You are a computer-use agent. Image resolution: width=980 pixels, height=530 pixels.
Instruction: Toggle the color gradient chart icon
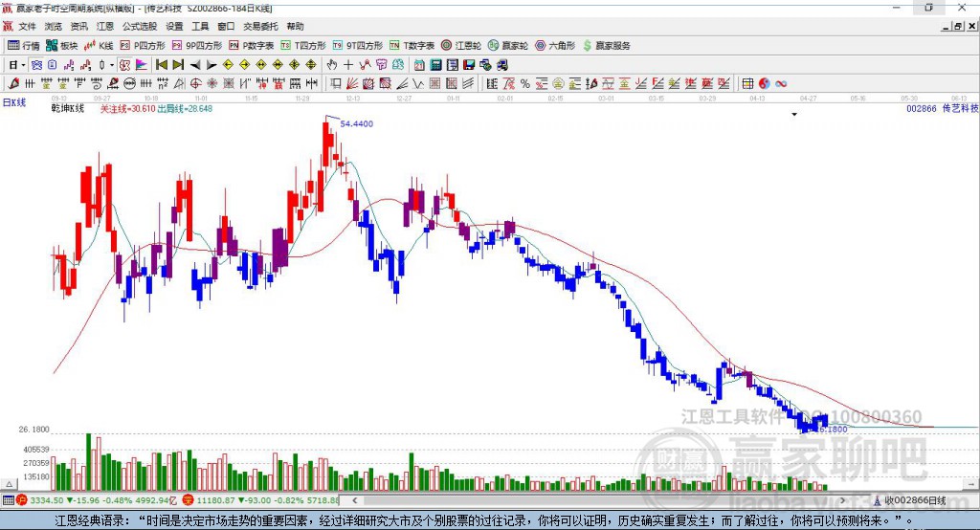click(x=142, y=65)
